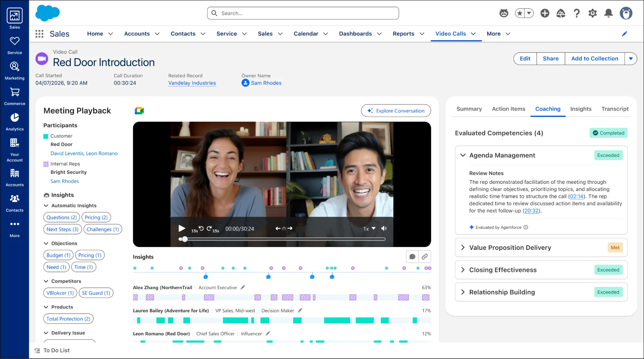
Task: Collapse the Objections section
Action: tap(46, 243)
